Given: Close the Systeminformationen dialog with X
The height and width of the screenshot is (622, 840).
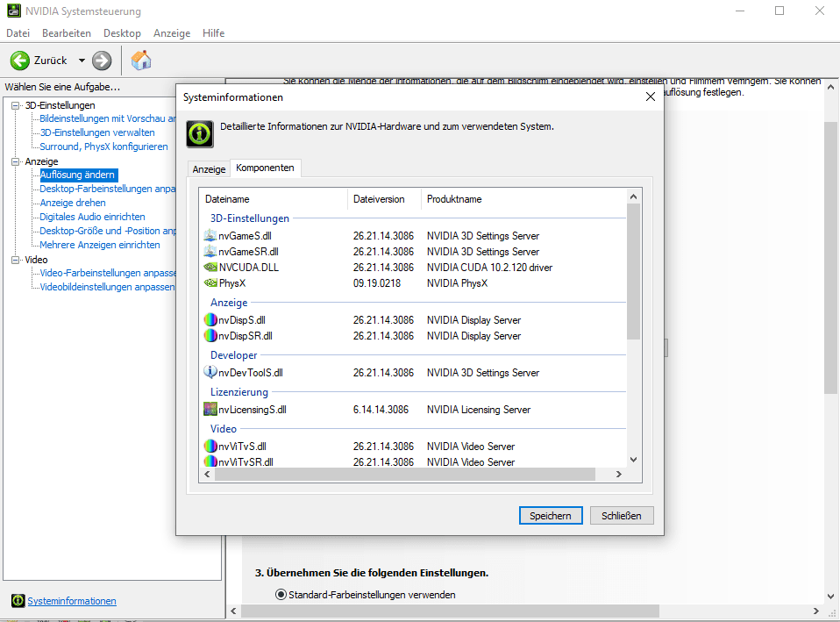Looking at the screenshot, I should click(x=651, y=97).
